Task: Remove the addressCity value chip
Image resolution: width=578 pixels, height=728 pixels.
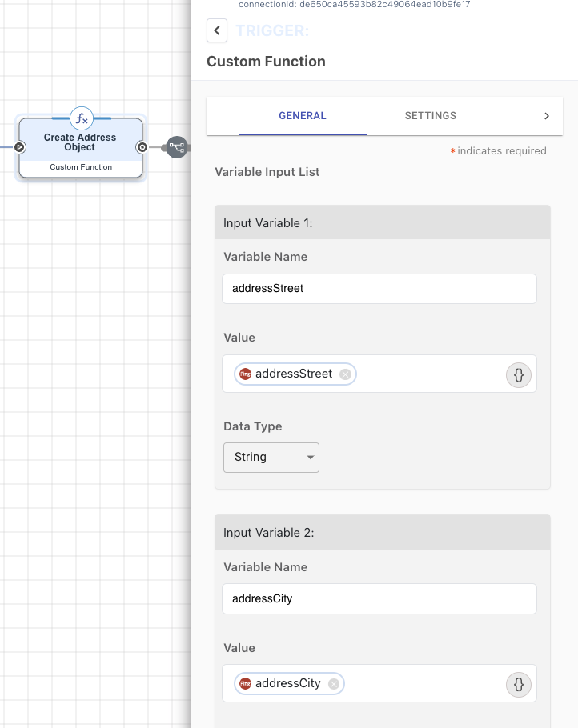Action: point(333,684)
